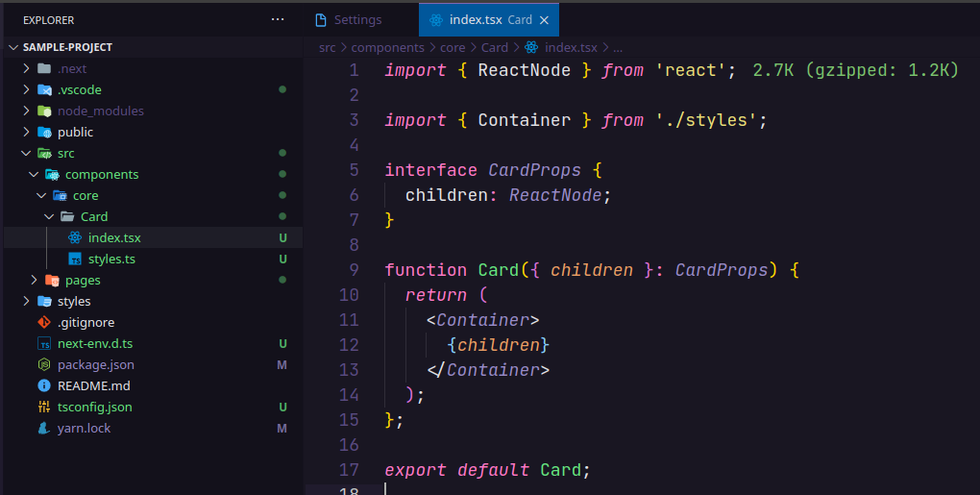Click the src folder icon

point(44,153)
